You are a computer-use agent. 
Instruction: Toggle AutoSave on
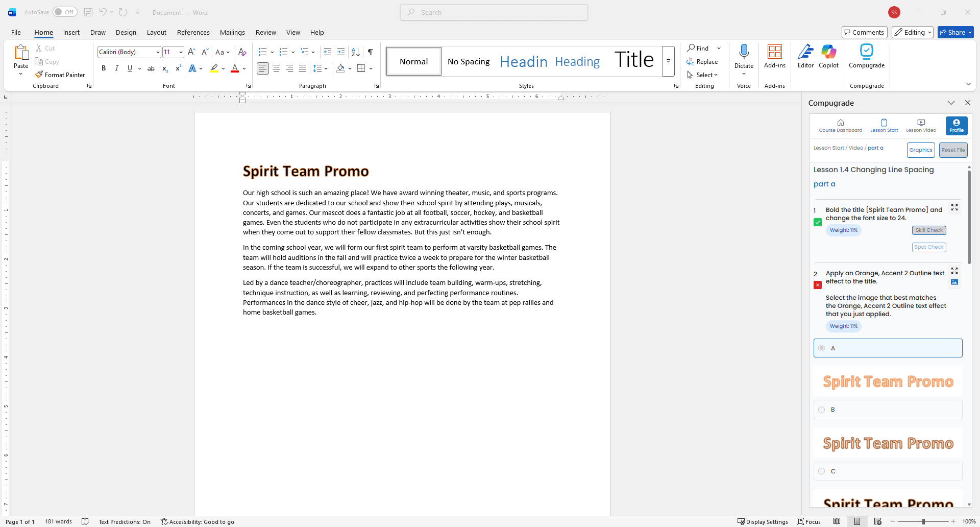pos(65,12)
